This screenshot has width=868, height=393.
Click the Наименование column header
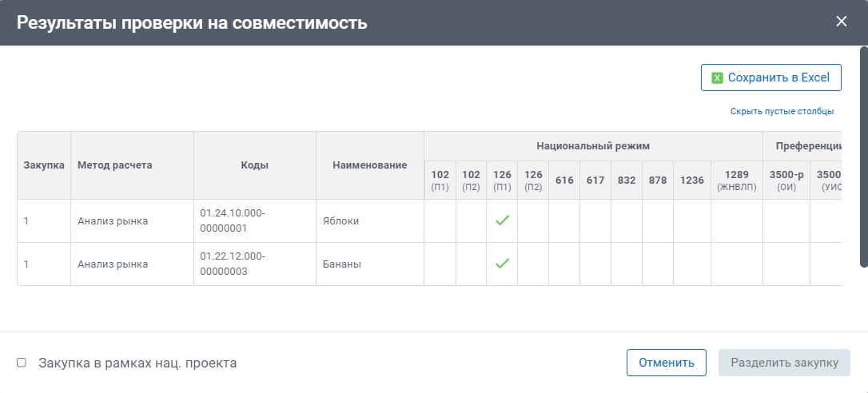point(370,165)
